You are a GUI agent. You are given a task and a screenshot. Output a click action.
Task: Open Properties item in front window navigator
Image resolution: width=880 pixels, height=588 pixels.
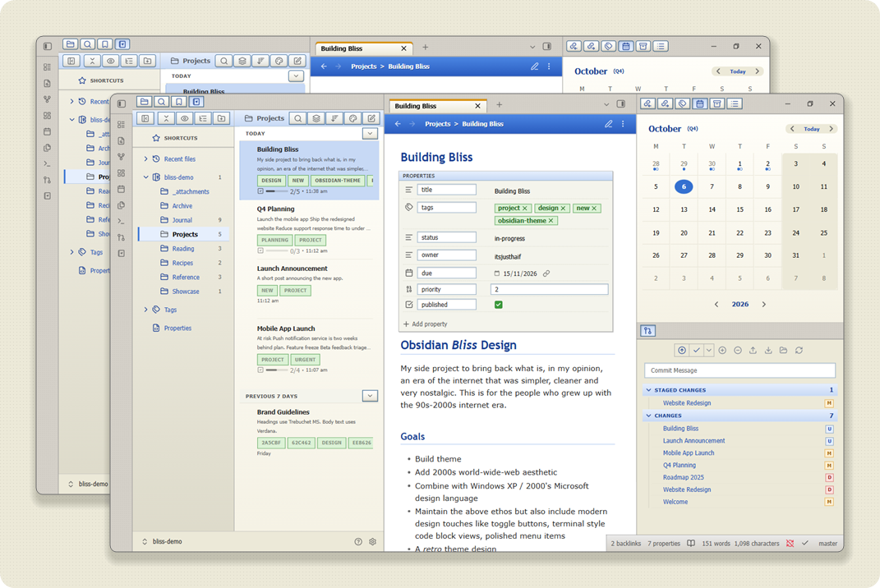click(x=177, y=328)
